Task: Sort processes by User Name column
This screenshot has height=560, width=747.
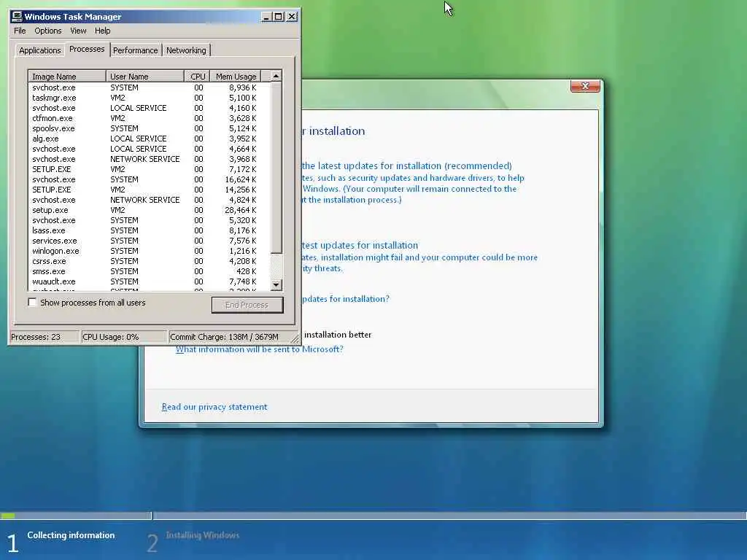Action: [145, 76]
